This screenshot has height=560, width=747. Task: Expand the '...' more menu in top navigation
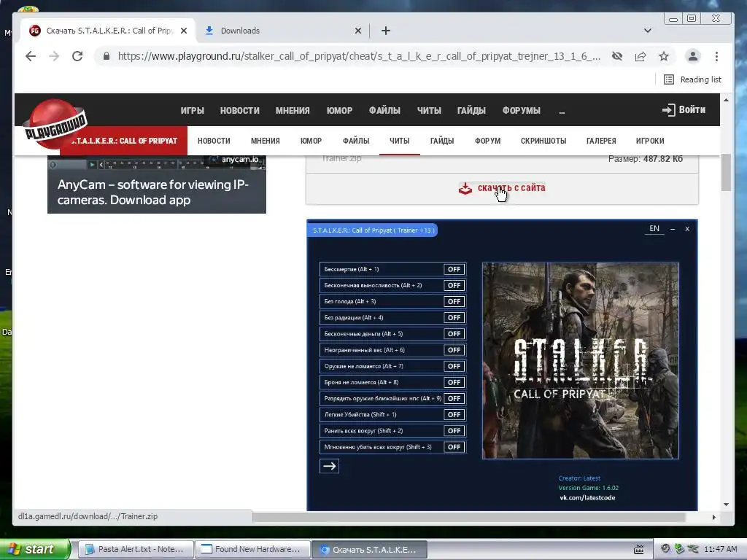tap(562, 111)
